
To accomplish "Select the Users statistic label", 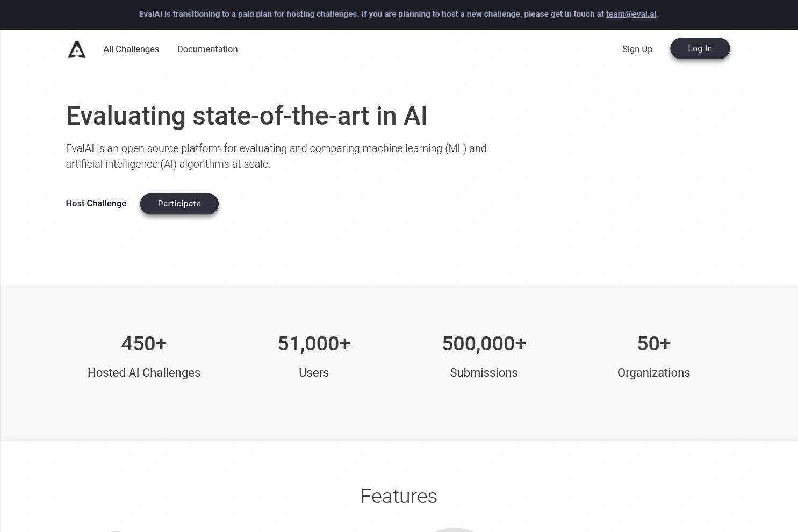I will coord(314,372).
